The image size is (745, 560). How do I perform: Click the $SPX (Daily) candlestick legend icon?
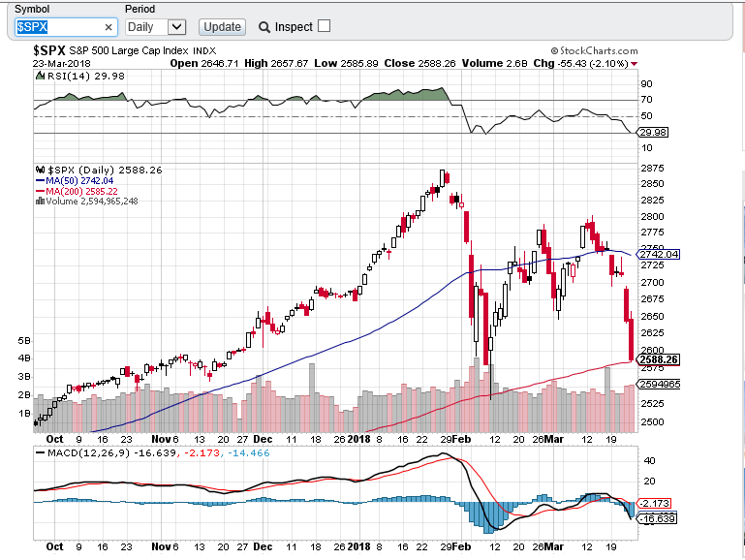pyautogui.click(x=41, y=171)
